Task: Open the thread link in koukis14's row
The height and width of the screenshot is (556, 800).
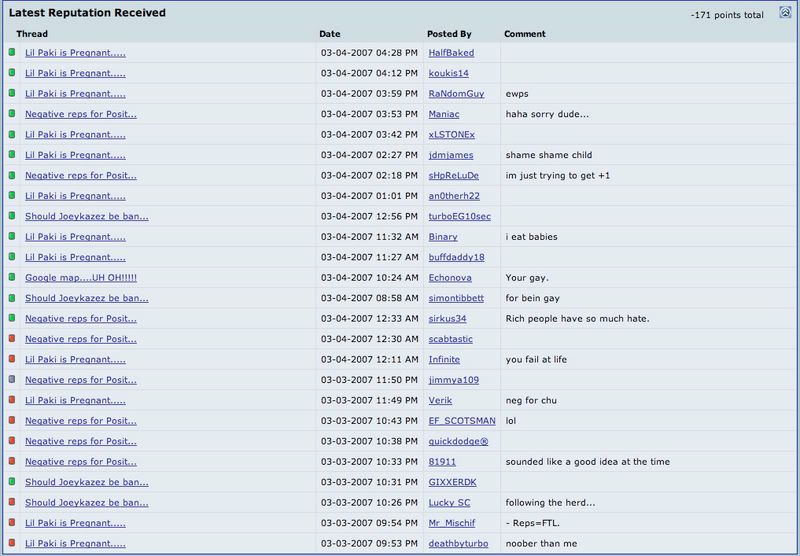Action: 75,73
